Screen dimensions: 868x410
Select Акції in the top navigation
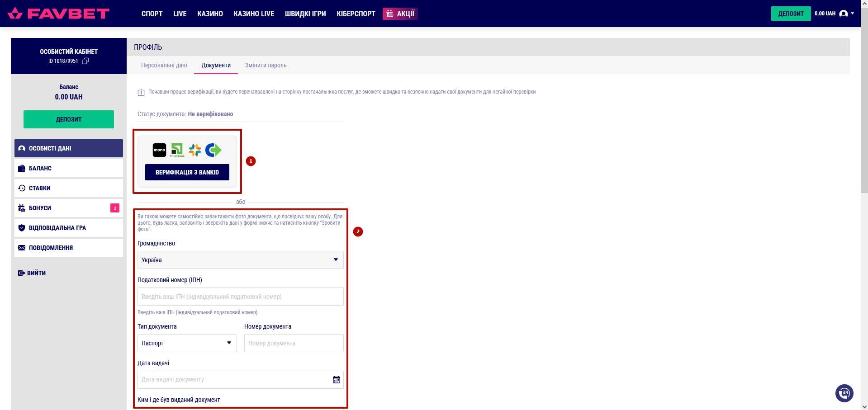click(400, 14)
